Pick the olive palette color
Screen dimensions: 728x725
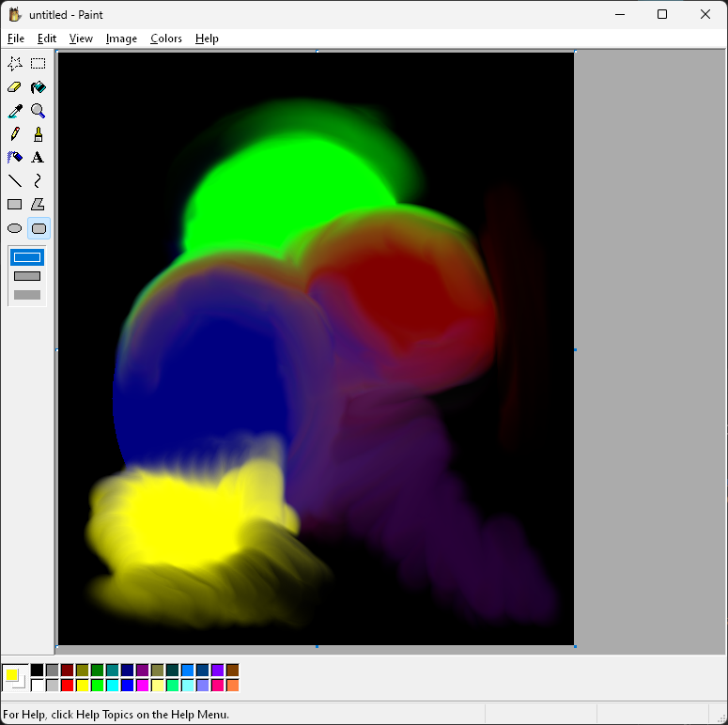click(82, 670)
